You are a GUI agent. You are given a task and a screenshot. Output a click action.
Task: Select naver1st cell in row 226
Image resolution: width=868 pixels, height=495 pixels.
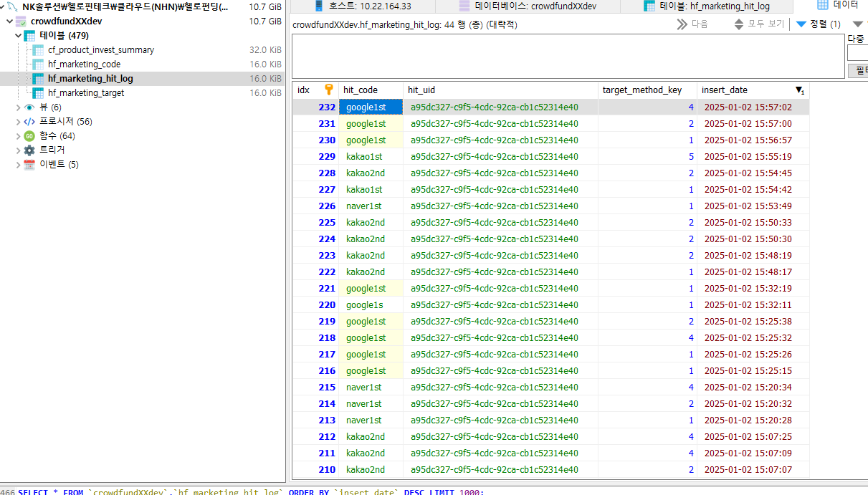(371, 206)
